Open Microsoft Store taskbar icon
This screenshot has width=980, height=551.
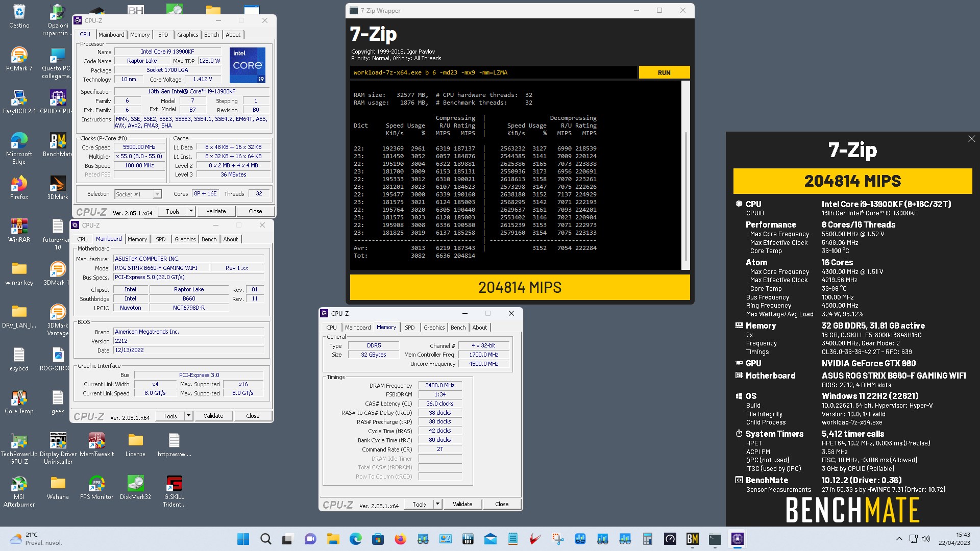click(x=378, y=539)
